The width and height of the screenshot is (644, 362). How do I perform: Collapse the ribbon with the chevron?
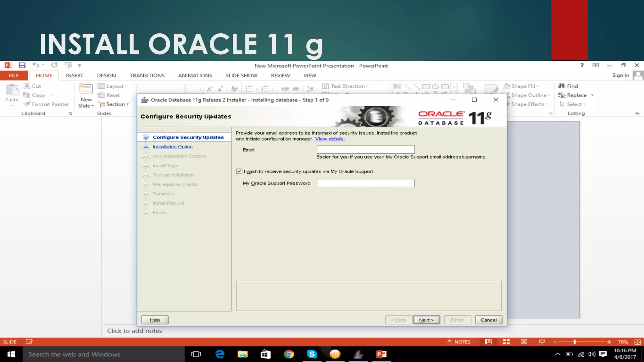tap(637, 113)
